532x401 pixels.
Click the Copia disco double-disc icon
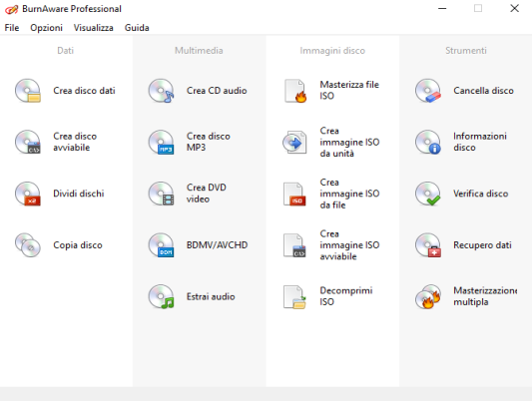pyautogui.click(x=28, y=244)
